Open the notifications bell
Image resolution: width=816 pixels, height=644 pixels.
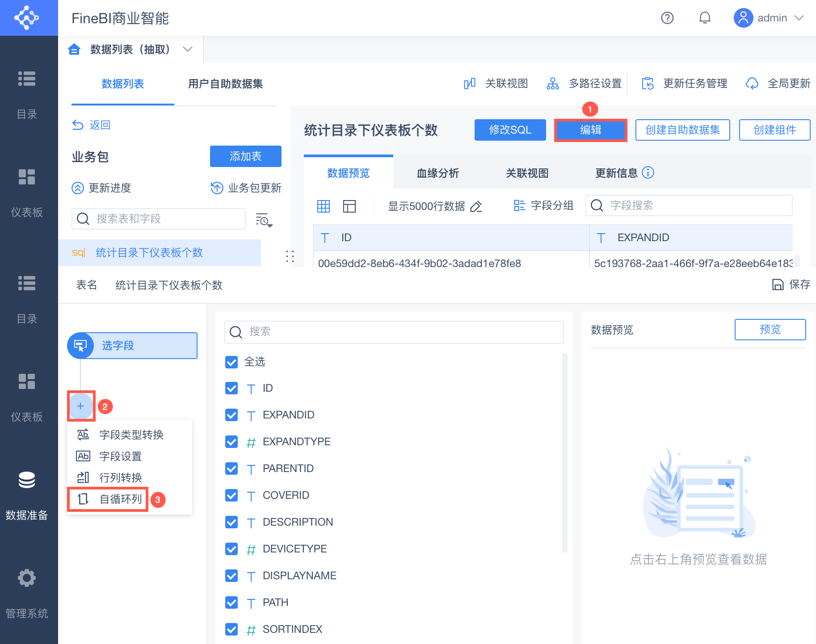pyautogui.click(x=705, y=18)
